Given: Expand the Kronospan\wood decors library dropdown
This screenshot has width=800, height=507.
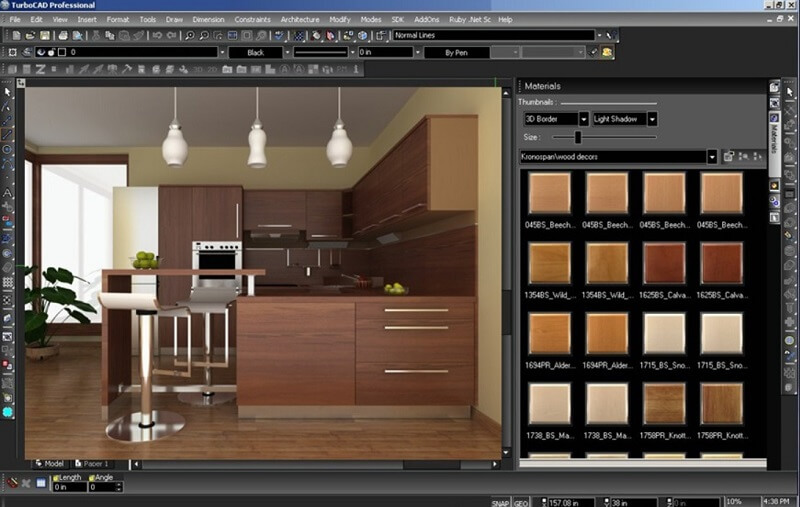Looking at the screenshot, I should [x=712, y=157].
